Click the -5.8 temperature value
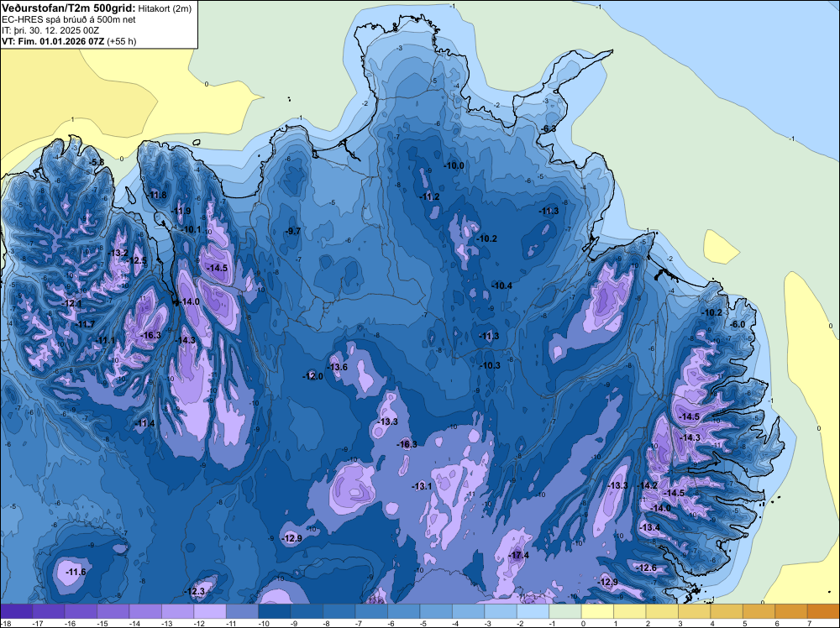This screenshot has height=628, width=840. (x=97, y=162)
